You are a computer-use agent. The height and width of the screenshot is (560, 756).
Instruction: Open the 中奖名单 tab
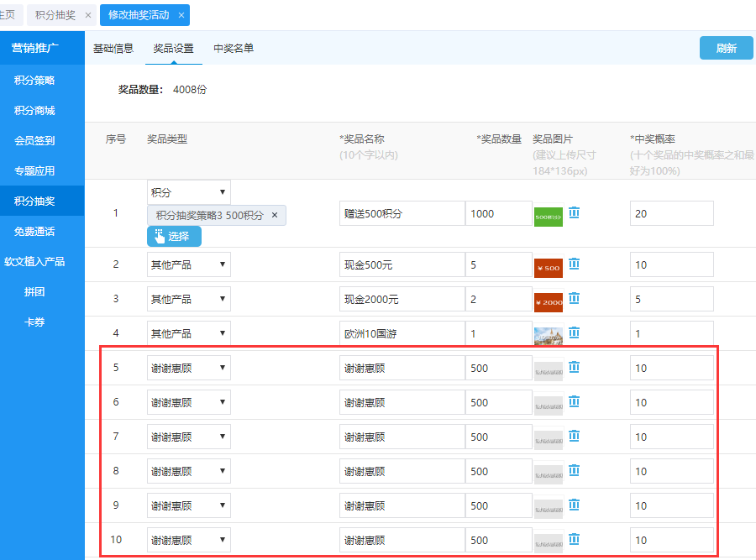(234, 49)
